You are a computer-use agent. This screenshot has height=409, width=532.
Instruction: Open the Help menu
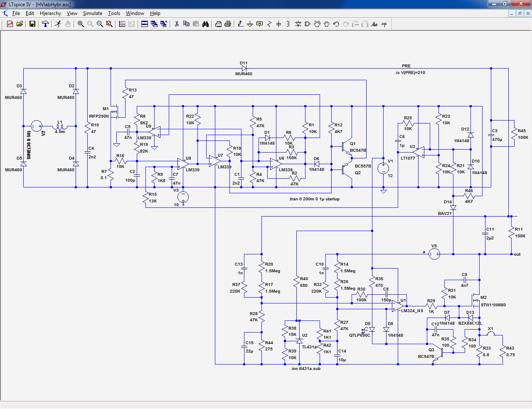[155, 13]
